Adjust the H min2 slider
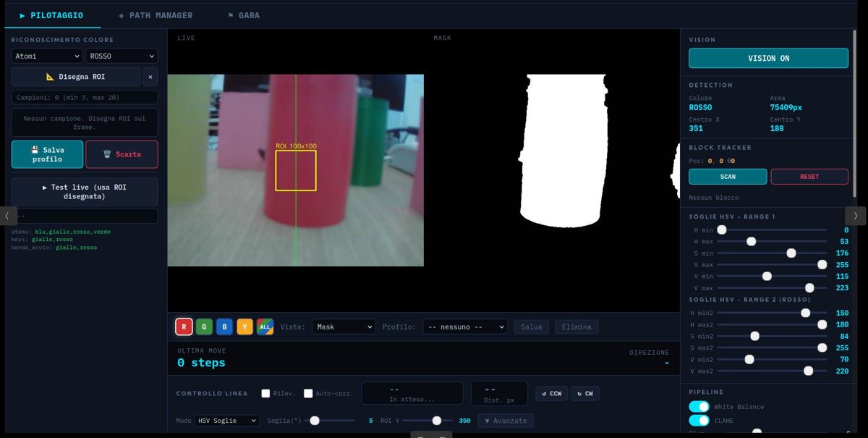The width and height of the screenshot is (868, 438). click(772, 313)
